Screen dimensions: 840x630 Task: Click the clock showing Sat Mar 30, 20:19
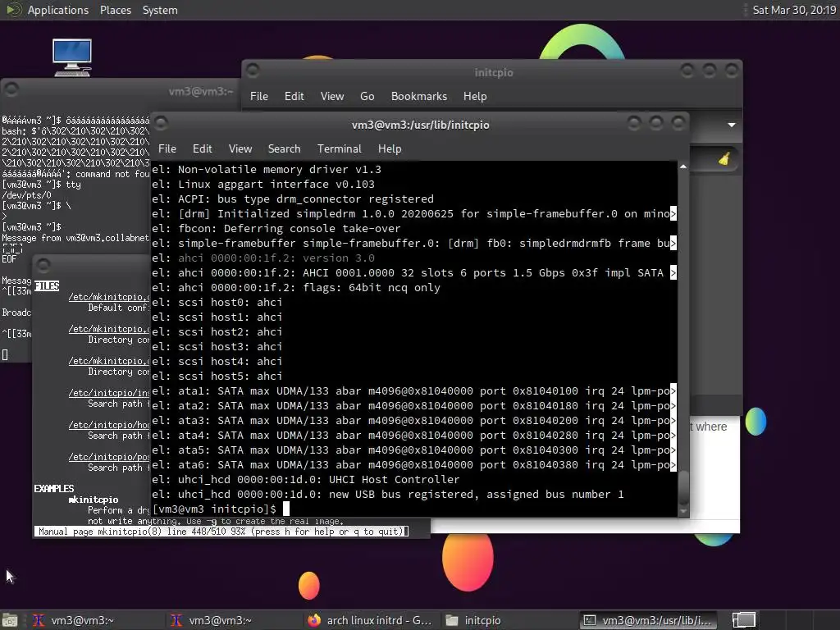tap(794, 10)
